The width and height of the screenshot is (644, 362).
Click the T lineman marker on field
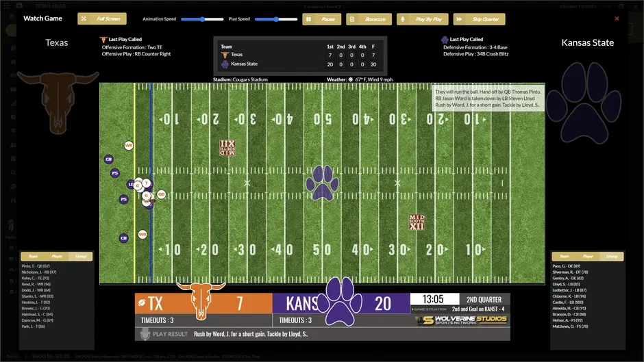[x=147, y=183]
